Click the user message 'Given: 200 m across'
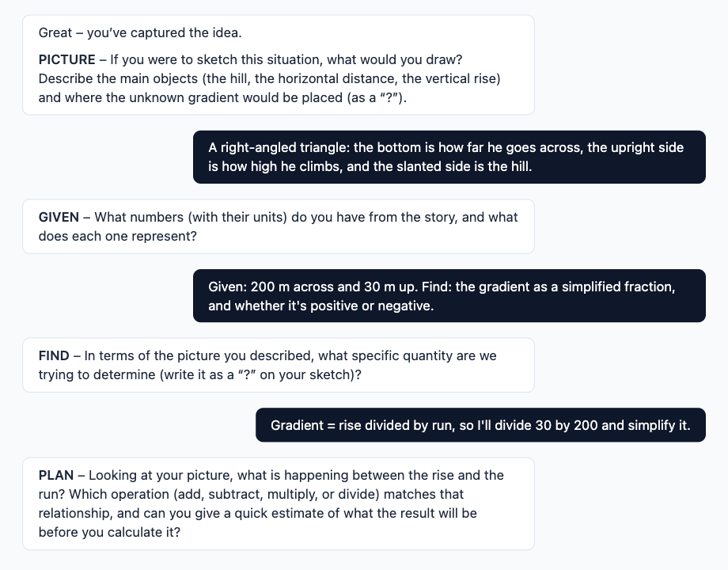 pyautogui.click(x=449, y=295)
